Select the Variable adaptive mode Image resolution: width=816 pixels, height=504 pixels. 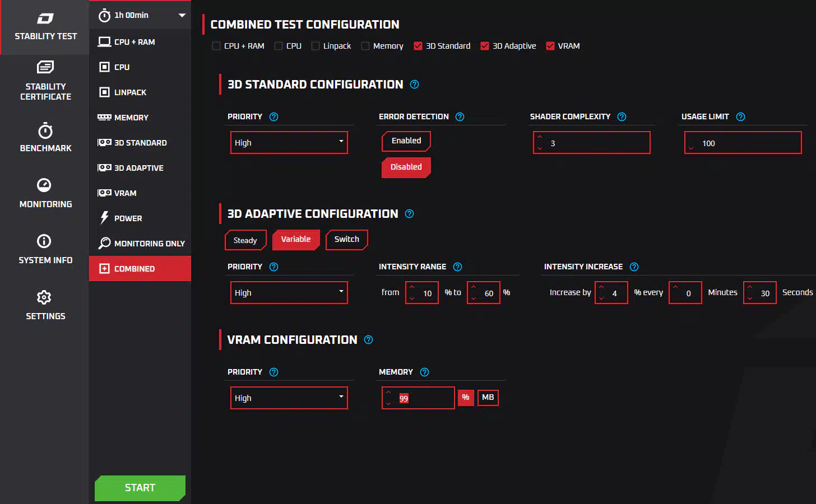(x=296, y=240)
